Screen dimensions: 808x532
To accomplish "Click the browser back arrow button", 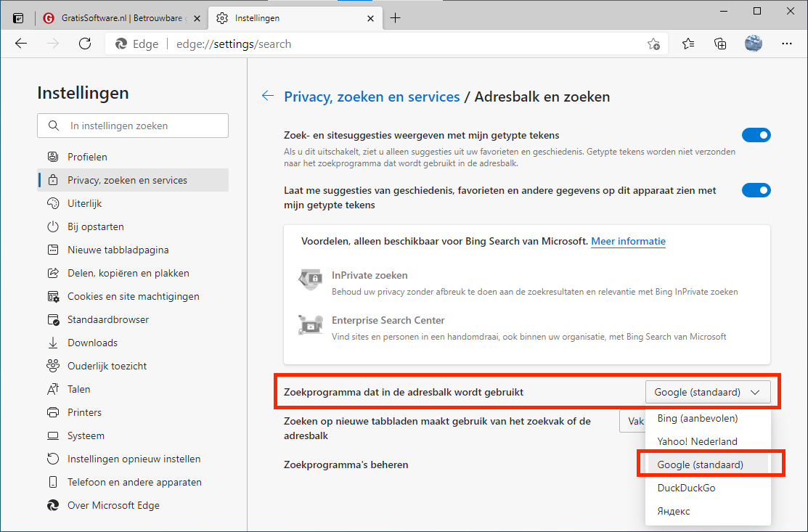I will pos(21,44).
